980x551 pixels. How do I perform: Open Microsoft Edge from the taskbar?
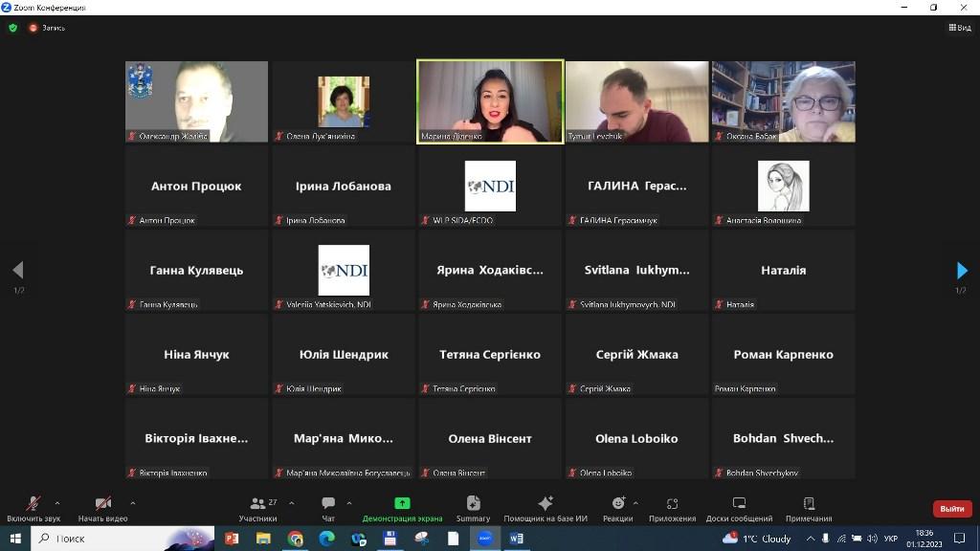[326, 538]
